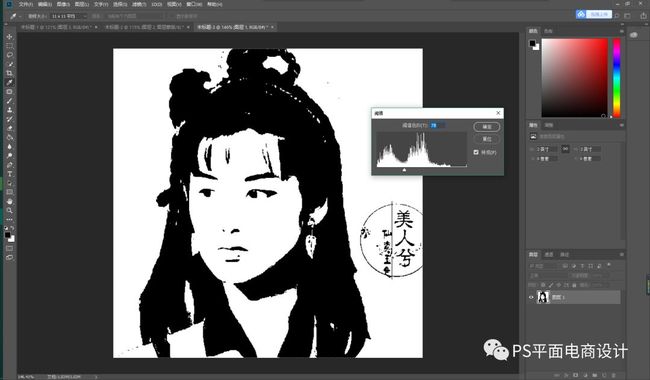
Task: Close the Threshold dialog
Action: (x=498, y=113)
